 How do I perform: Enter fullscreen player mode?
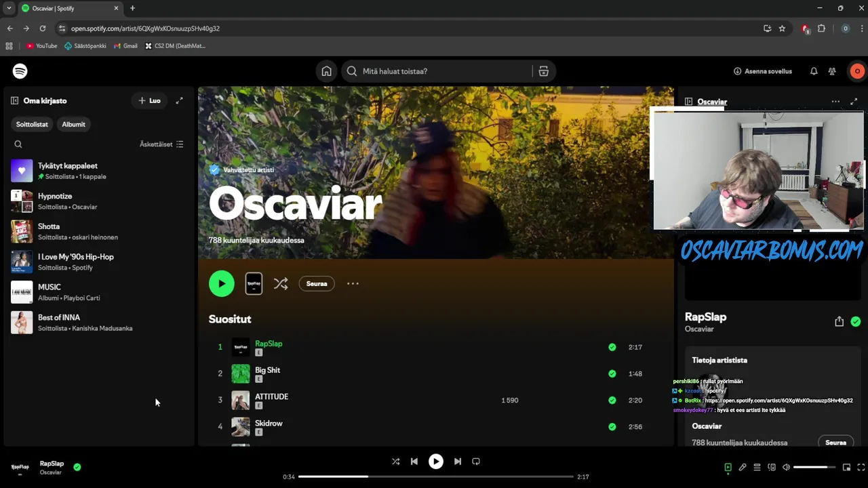pos(861,467)
